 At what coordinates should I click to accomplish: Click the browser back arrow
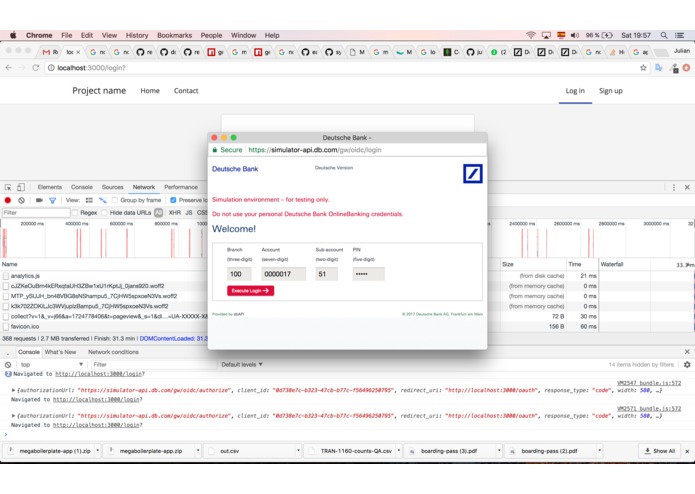point(9,68)
